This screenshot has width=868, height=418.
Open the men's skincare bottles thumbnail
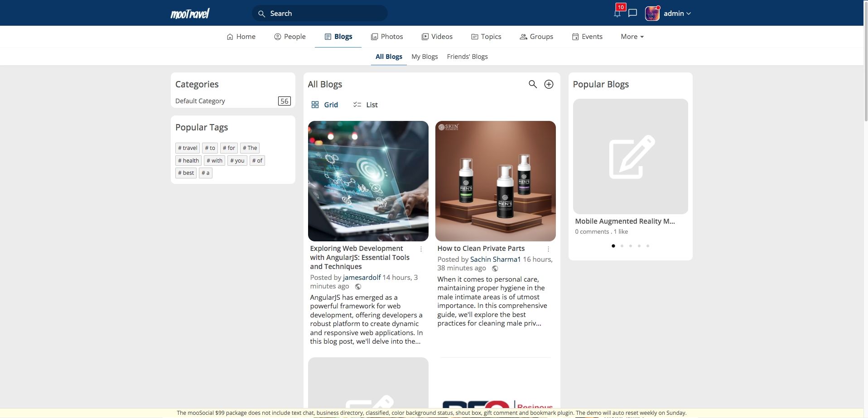tap(495, 181)
